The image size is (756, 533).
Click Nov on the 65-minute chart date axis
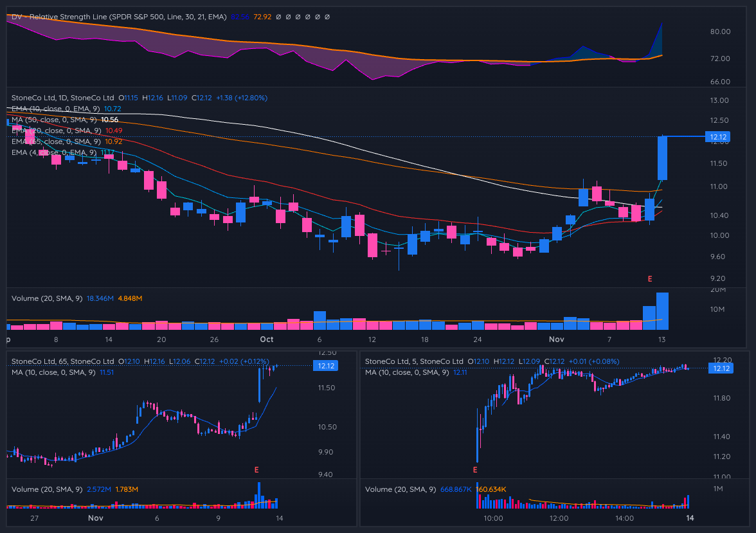(95, 518)
